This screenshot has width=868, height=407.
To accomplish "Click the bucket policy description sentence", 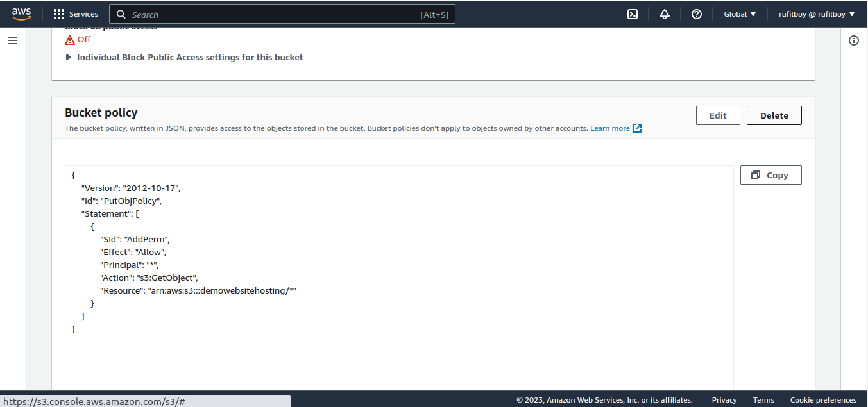I will click(326, 128).
